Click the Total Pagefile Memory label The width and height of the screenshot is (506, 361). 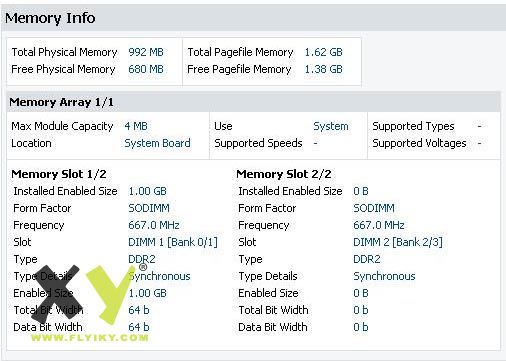point(240,52)
